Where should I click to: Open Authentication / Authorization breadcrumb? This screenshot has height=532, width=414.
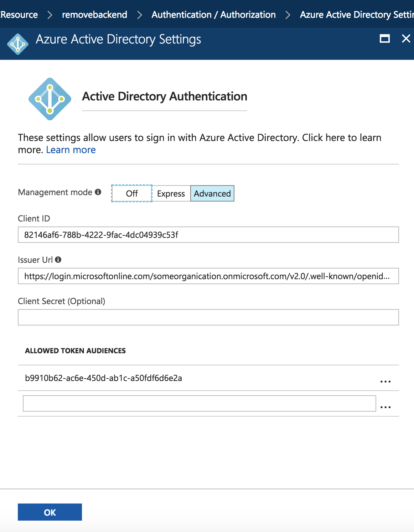[x=213, y=15]
